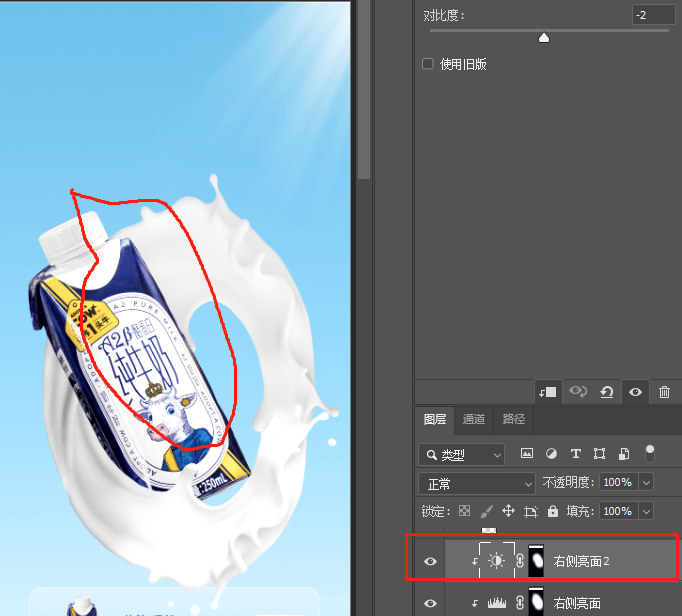
Task: Select the 右侧亮面2 layer name
Action: pyautogui.click(x=581, y=561)
